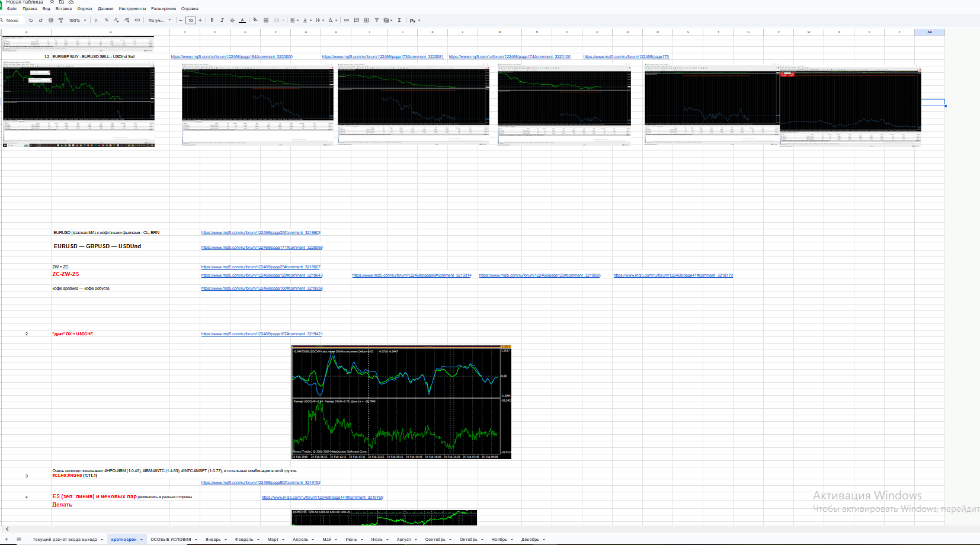
Task: Print the spreadsheet
Action: tap(51, 20)
